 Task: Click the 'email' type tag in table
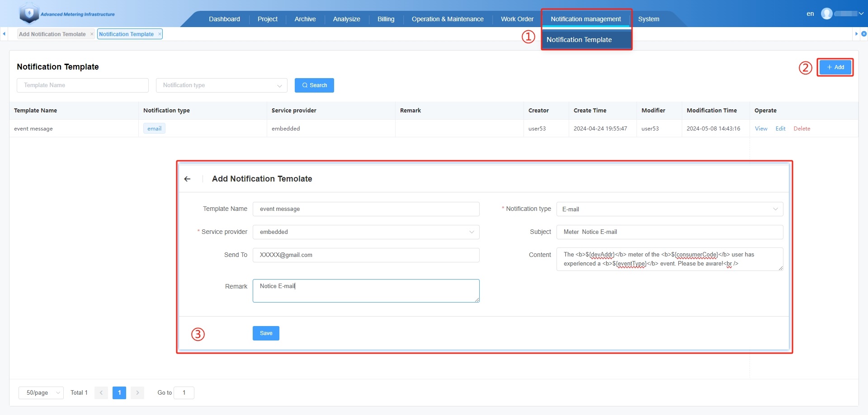click(x=154, y=129)
